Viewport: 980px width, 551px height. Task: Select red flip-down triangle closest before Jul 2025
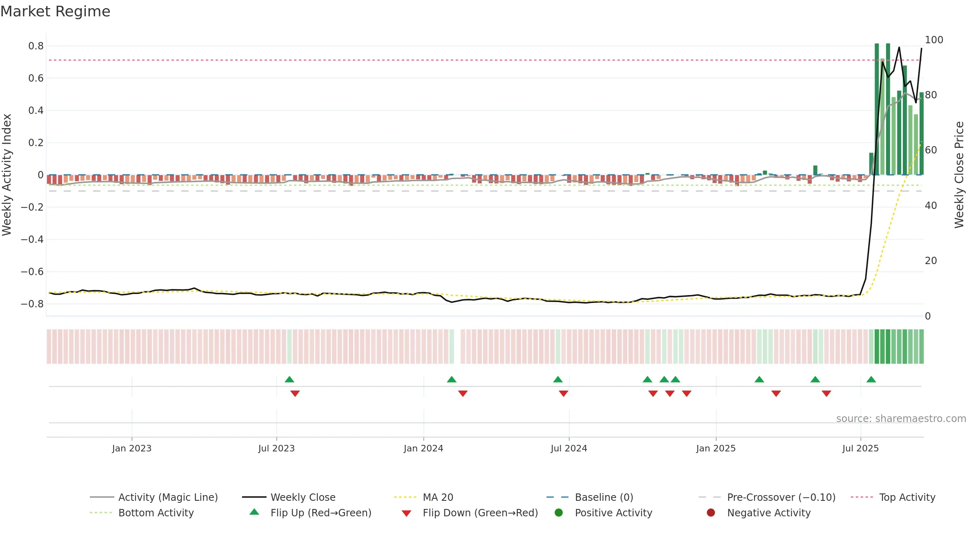(x=826, y=393)
